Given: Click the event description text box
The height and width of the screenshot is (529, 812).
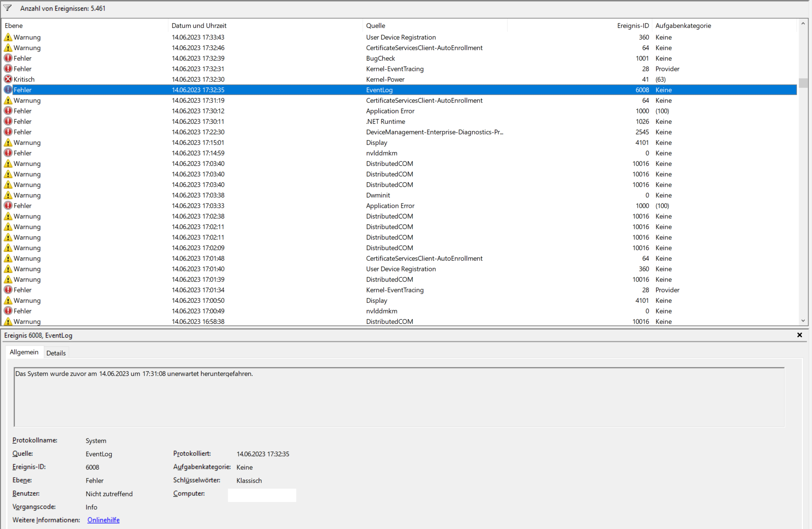Looking at the screenshot, I should tap(399, 397).
